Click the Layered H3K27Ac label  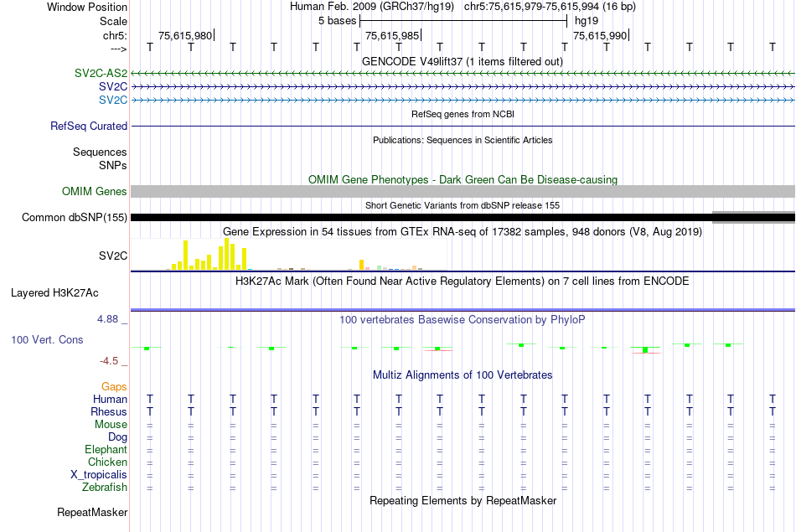coord(54,293)
